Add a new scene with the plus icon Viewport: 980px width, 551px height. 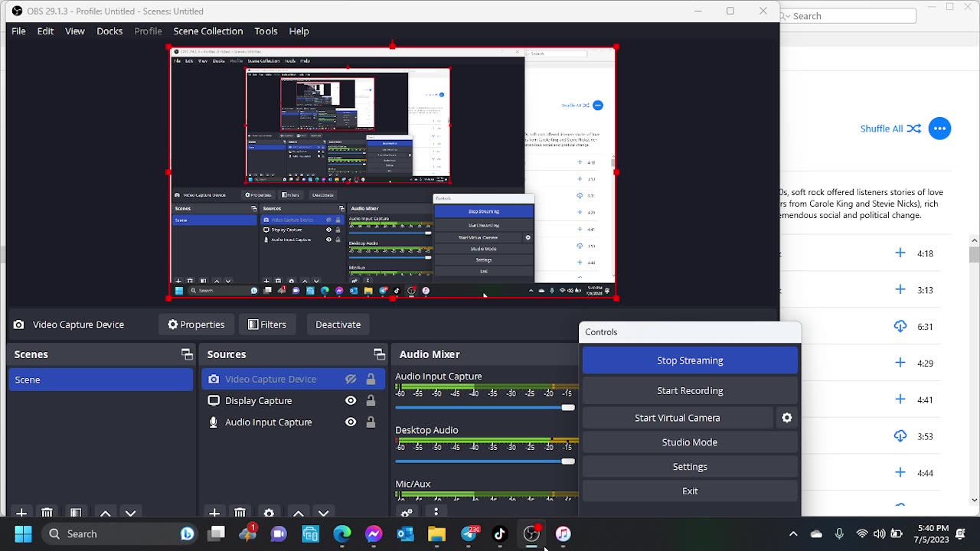(21, 513)
